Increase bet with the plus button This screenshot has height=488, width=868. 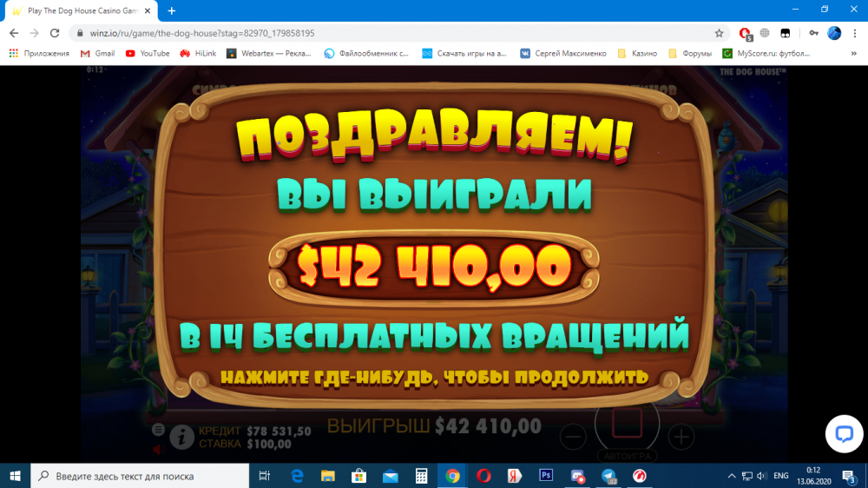click(x=682, y=436)
